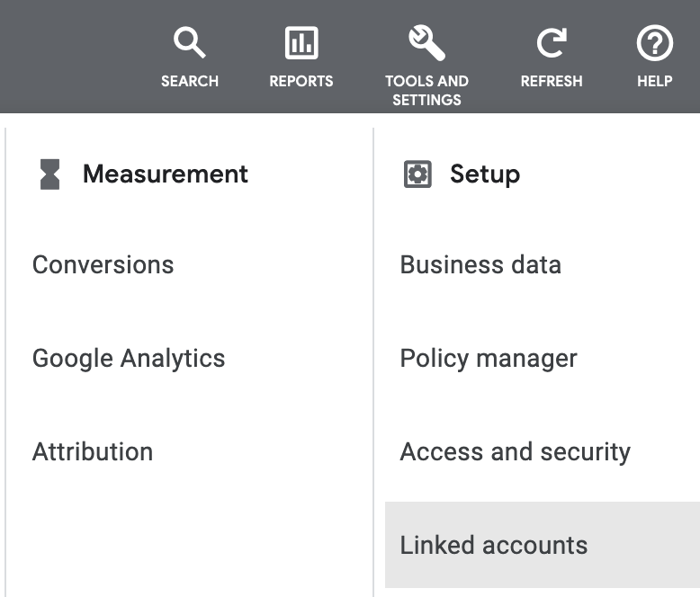Click the Tools and Settings wrench icon
This screenshot has height=597, width=700.
[426, 43]
